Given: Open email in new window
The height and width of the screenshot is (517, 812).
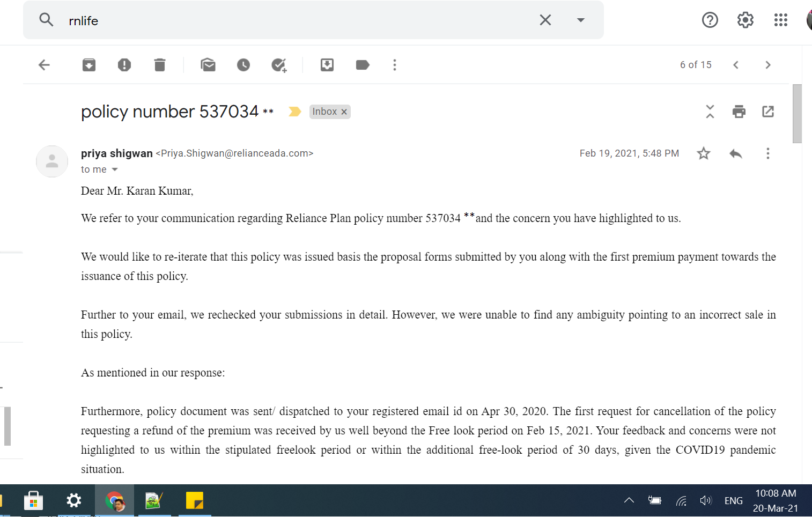Looking at the screenshot, I should (768, 112).
